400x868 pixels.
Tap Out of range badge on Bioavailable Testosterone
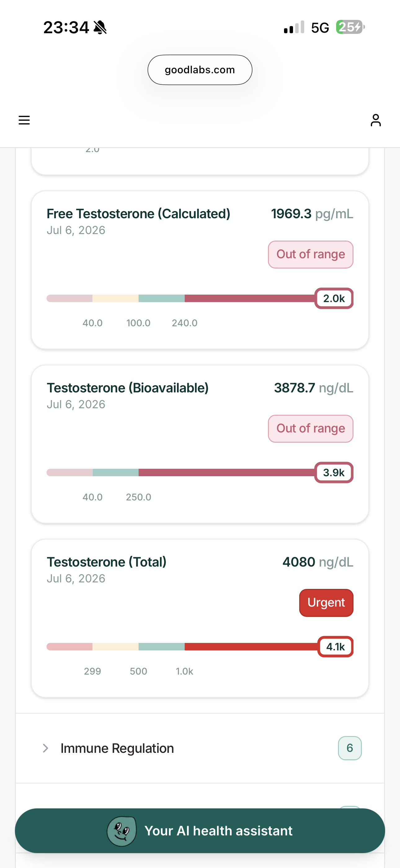310,429
